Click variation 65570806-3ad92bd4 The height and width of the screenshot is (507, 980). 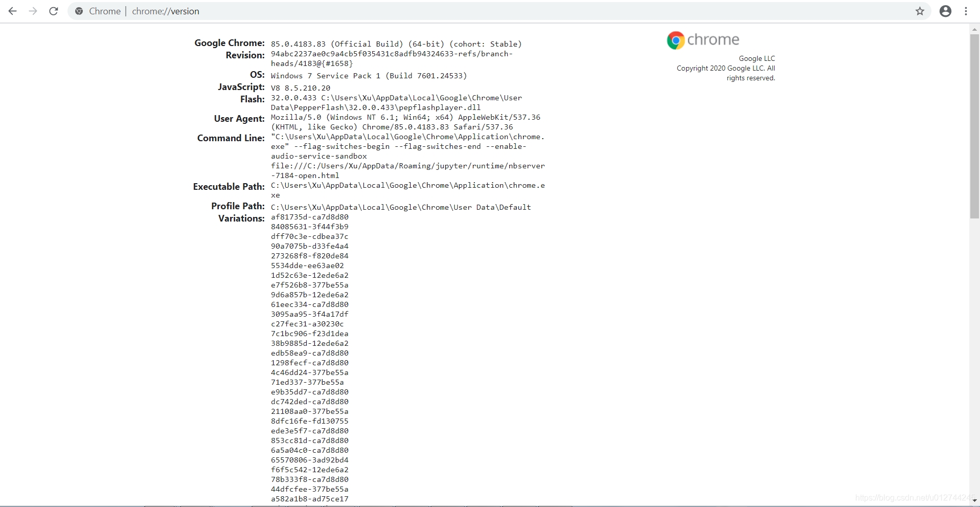pyautogui.click(x=310, y=460)
